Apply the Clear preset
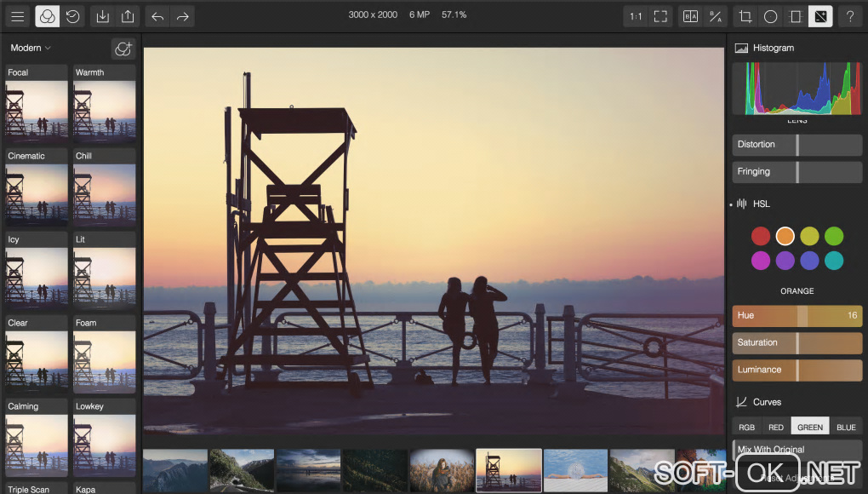This screenshot has width=868, height=494. click(37, 355)
